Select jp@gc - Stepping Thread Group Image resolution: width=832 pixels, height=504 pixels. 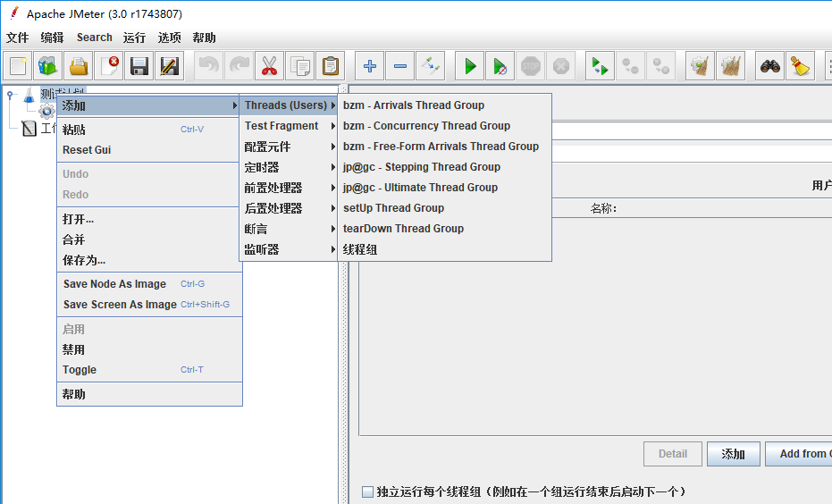(x=445, y=167)
